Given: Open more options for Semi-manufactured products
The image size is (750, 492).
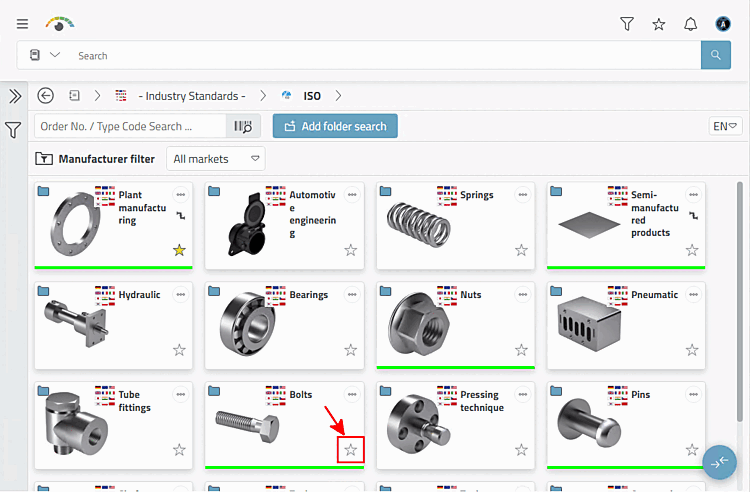Looking at the screenshot, I should click(x=694, y=195).
